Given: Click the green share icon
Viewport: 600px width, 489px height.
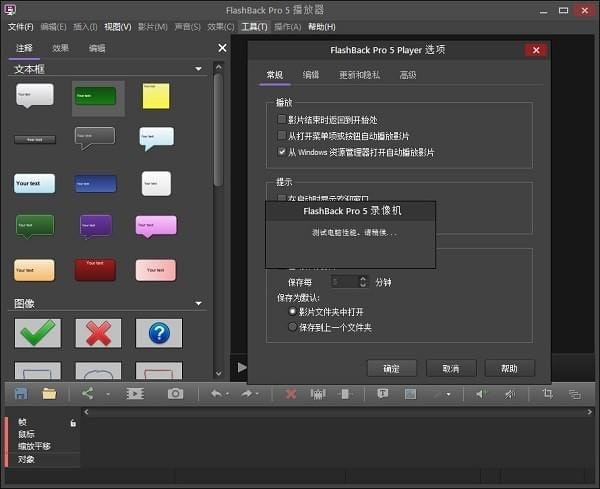Looking at the screenshot, I should click(88, 394).
